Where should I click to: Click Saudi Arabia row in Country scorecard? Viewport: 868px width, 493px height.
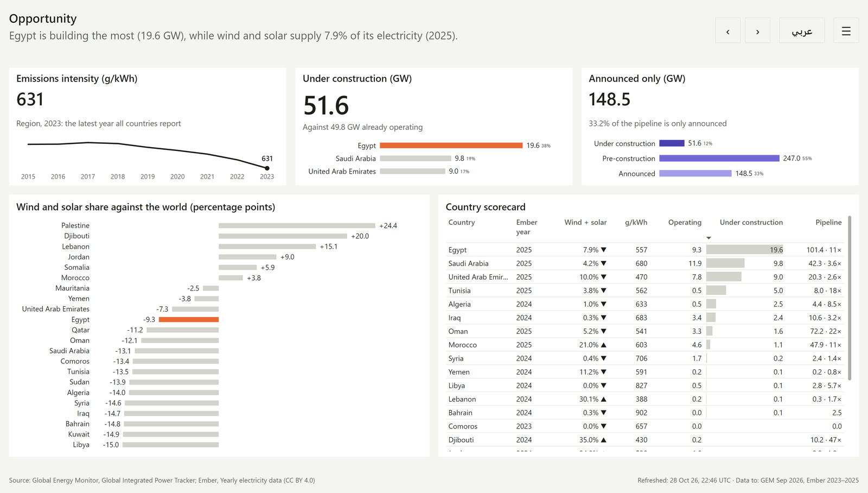click(x=645, y=263)
